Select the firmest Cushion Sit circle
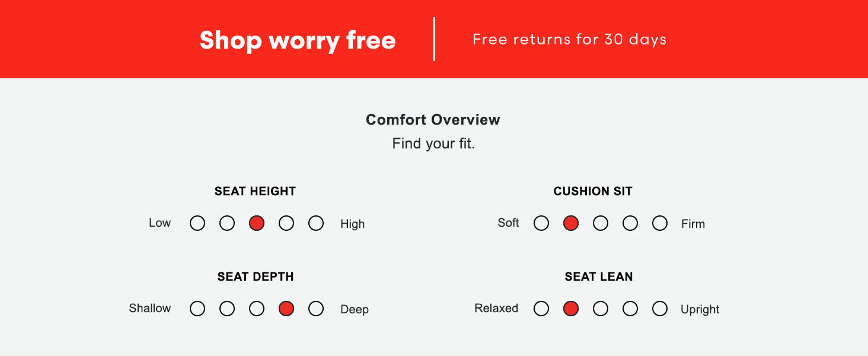 (x=660, y=223)
